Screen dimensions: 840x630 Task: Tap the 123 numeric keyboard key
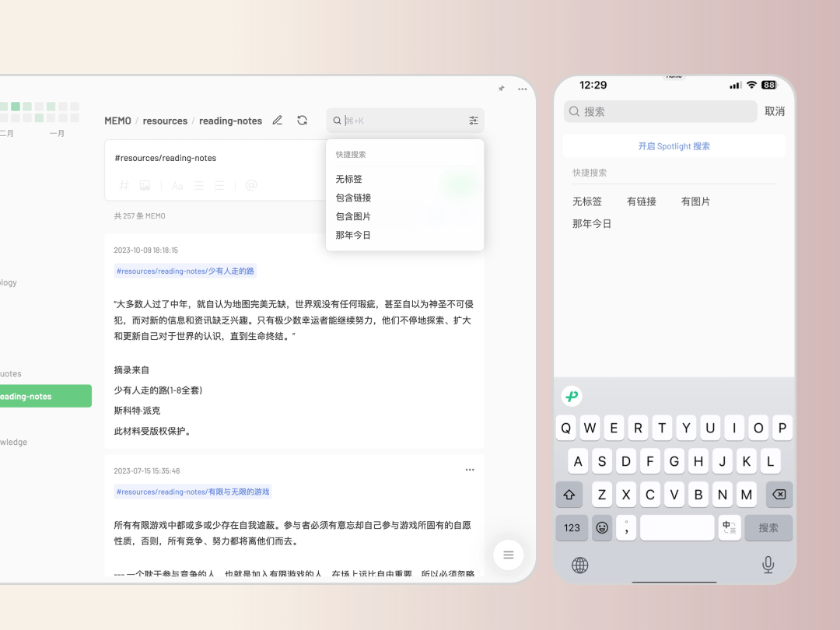[x=572, y=527]
